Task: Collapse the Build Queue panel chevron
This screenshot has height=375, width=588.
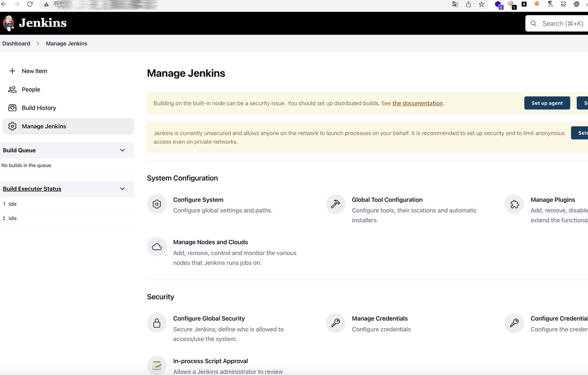Action: 122,150
